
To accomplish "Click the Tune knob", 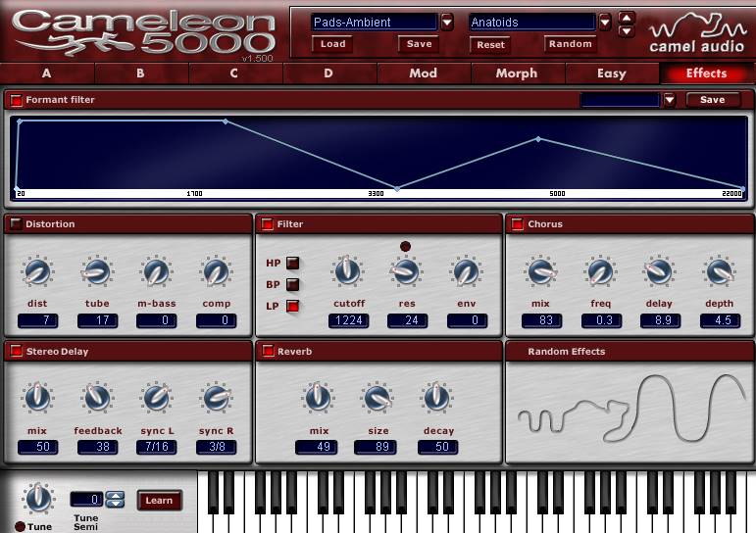I will coord(38,499).
